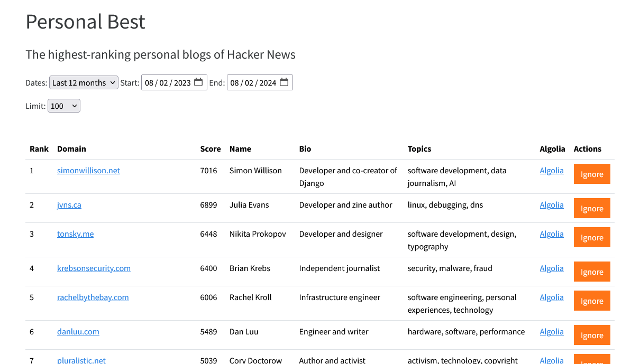The image size is (640, 364).
Task: Click the Name column header
Action: pyautogui.click(x=240, y=149)
